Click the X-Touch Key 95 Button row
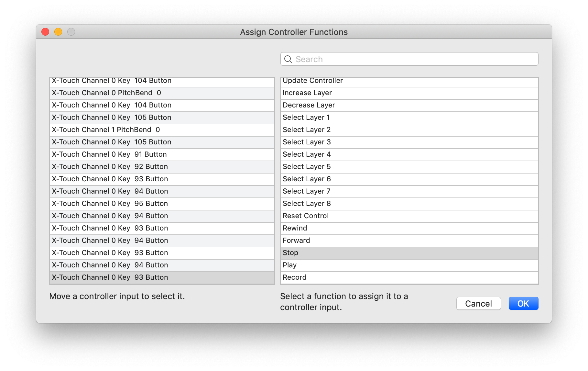 point(162,204)
